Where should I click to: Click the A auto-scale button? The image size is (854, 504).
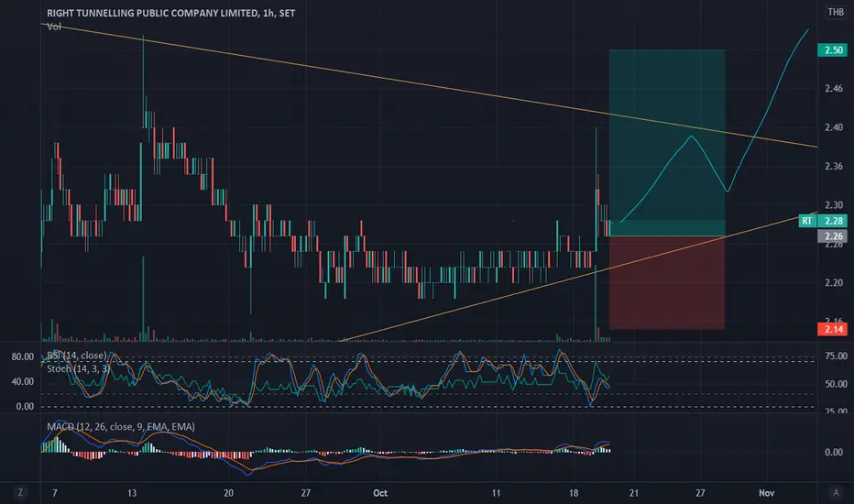tap(836, 493)
